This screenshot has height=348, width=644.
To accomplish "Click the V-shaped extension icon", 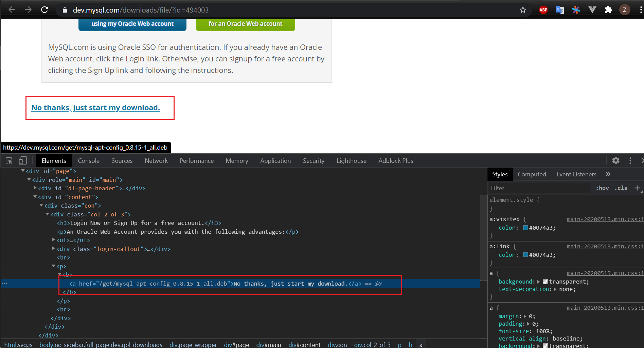I will [592, 10].
